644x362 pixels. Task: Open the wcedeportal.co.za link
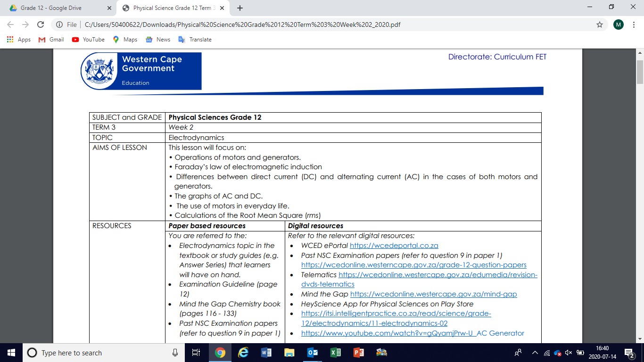coord(394,246)
